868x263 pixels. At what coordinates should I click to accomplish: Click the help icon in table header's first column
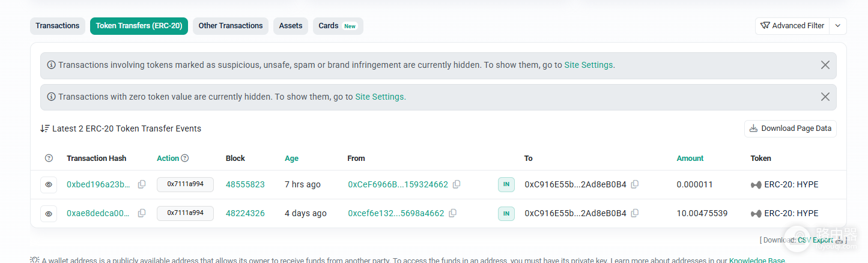coord(49,159)
